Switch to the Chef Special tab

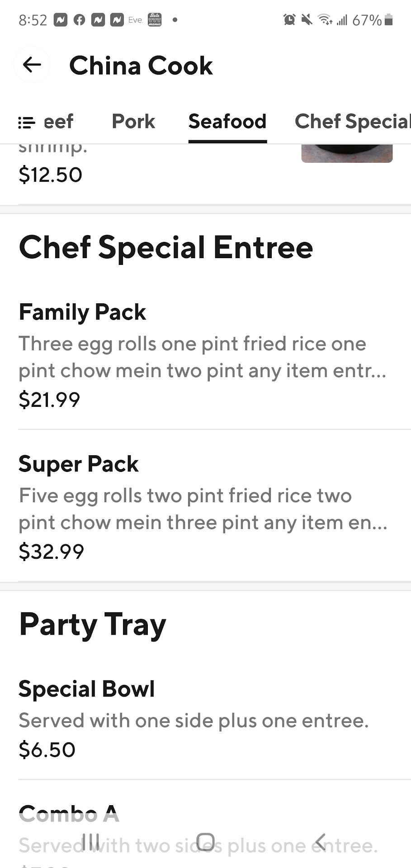(352, 122)
